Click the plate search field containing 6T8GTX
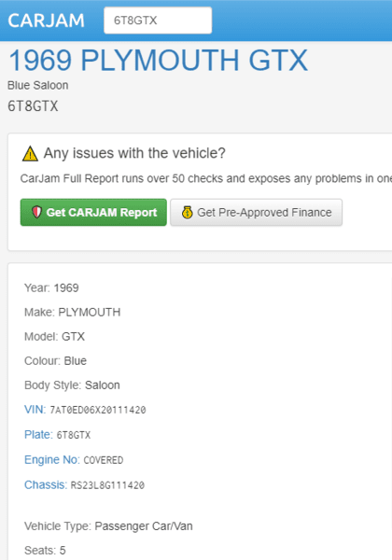The image size is (392, 560). (158, 21)
